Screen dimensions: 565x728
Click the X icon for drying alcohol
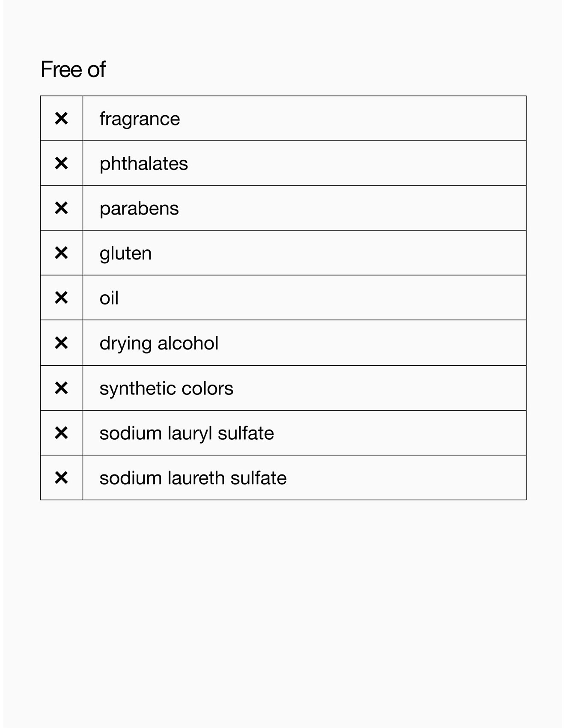coord(61,343)
